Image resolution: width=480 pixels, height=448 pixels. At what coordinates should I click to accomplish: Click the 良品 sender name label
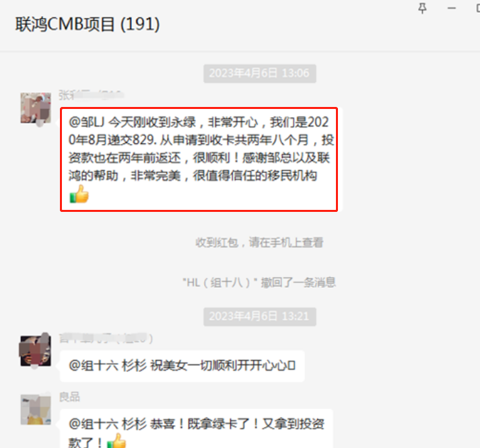pyautogui.click(x=69, y=397)
